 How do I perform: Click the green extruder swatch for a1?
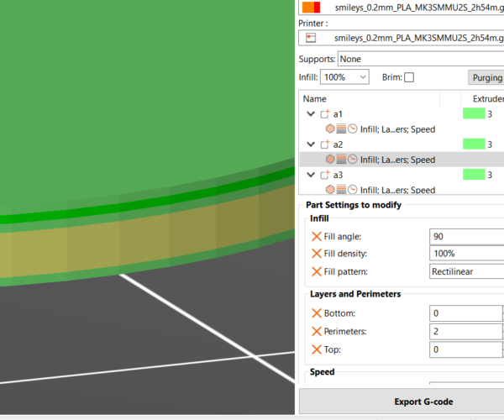tap(473, 113)
